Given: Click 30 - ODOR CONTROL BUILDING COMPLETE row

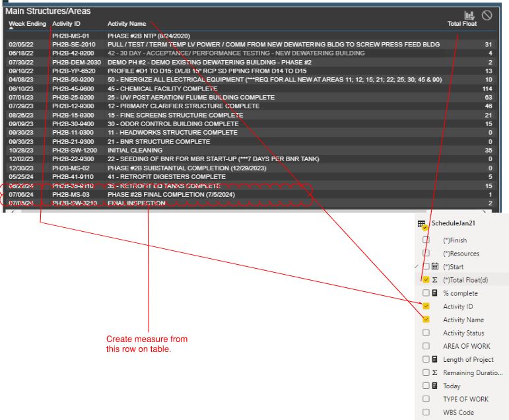Looking at the screenshot, I should (173, 124).
